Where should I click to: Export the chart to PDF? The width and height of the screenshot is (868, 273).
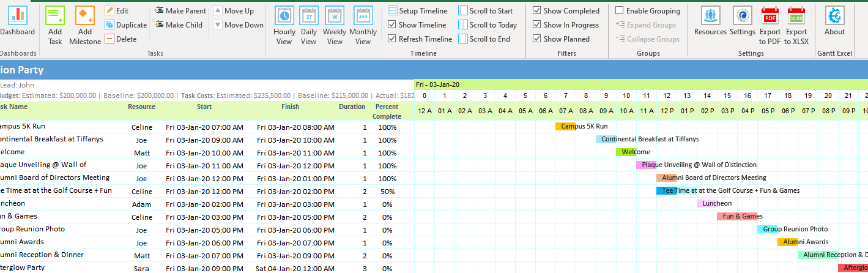(770, 17)
